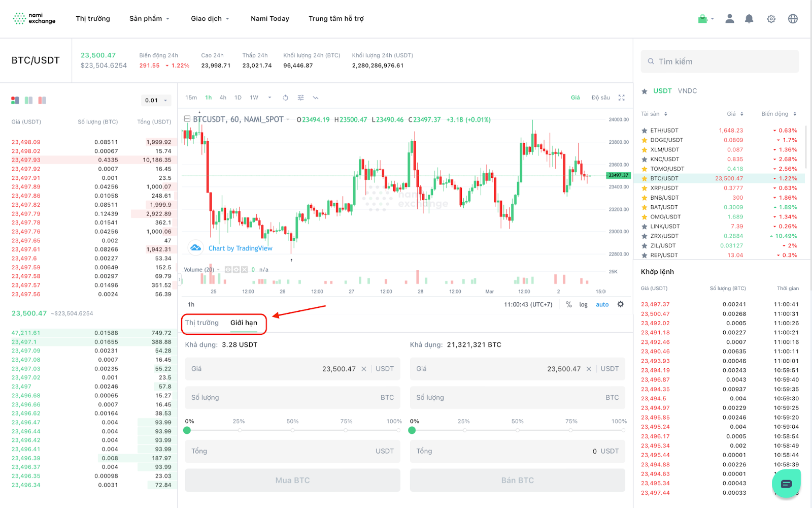The width and height of the screenshot is (812, 508).
Task: Collapse the BTCUSDT chart legend
Action: pos(187,119)
